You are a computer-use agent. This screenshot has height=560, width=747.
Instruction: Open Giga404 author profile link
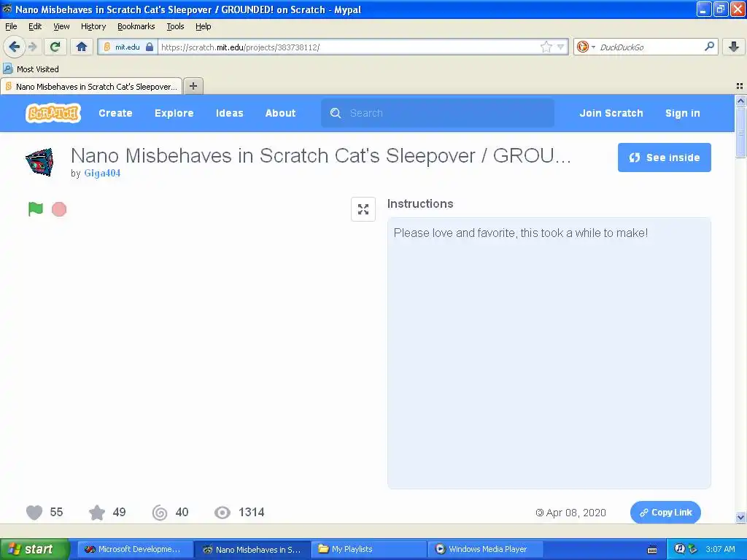[x=102, y=174]
